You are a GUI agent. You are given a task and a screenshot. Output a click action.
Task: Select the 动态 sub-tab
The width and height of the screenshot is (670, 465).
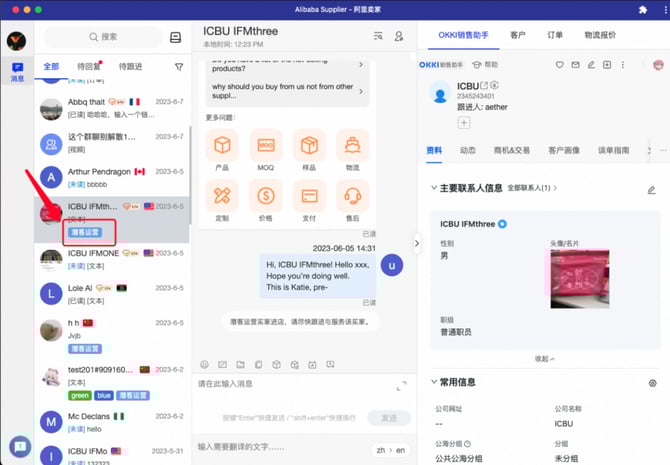(467, 150)
